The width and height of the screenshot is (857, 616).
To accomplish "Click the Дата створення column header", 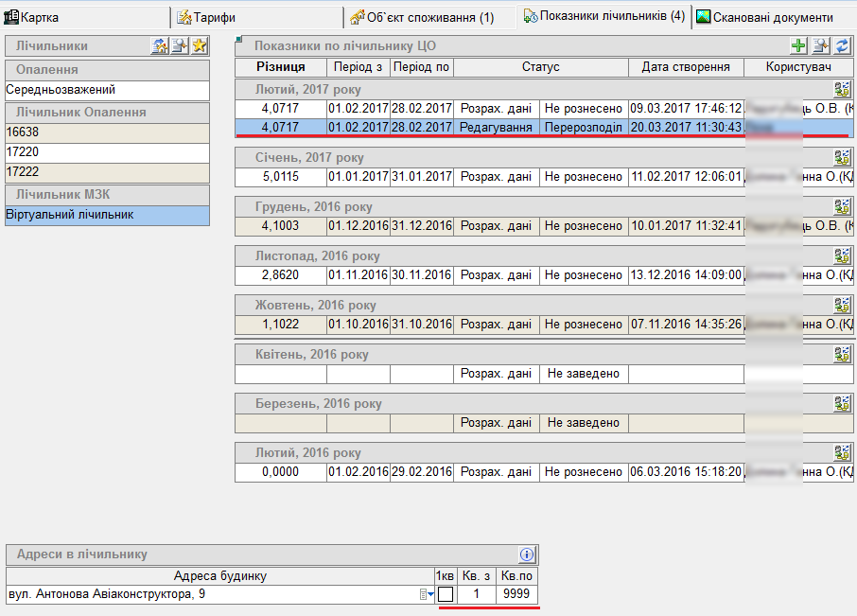I will tap(685, 67).
